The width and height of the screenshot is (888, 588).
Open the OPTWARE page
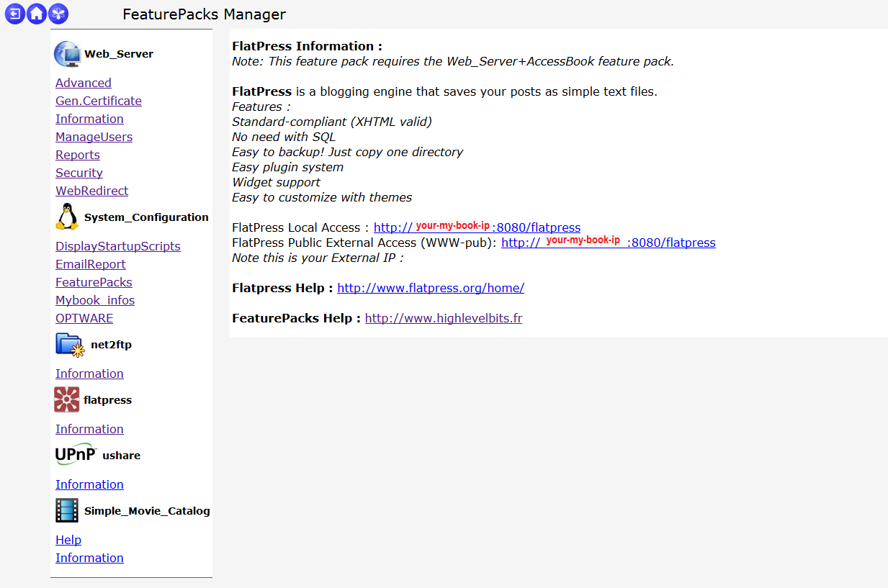point(84,318)
